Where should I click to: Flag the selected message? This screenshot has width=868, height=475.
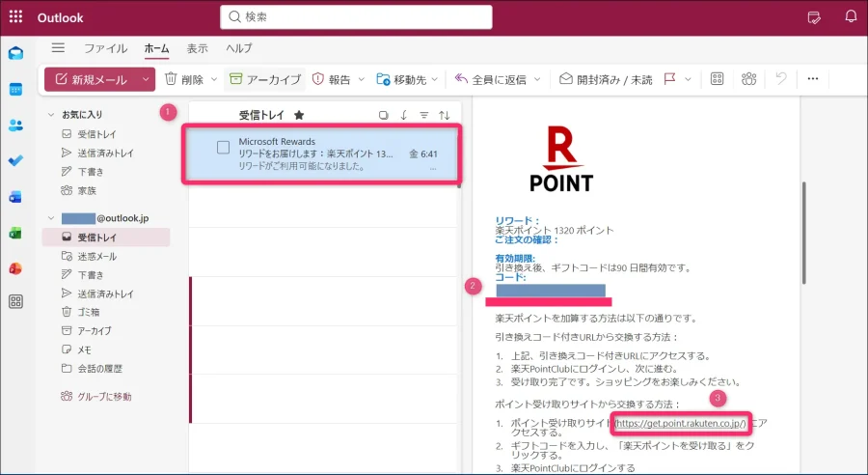[x=670, y=79]
